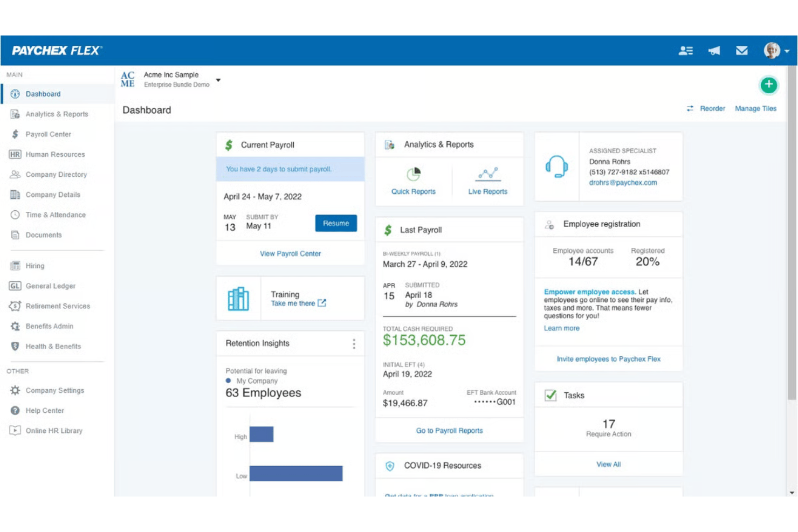
Task: Click the green plus add button
Action: [769, 85]
